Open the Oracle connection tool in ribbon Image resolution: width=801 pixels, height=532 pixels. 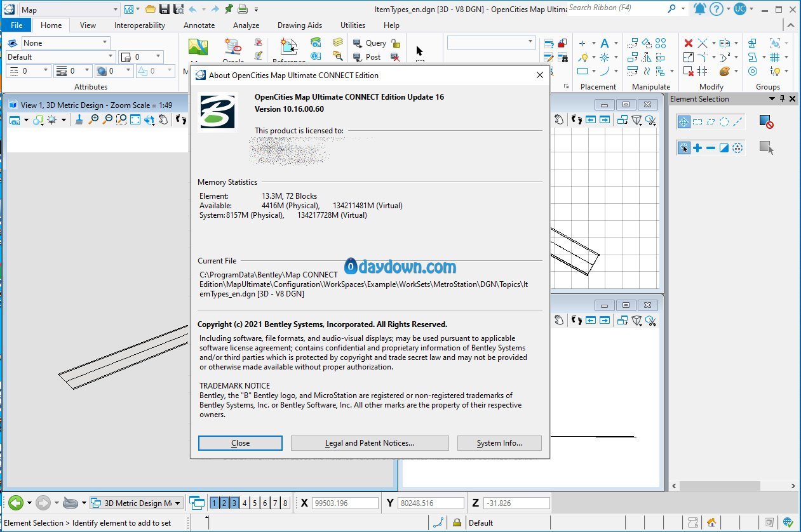[233, 51]
